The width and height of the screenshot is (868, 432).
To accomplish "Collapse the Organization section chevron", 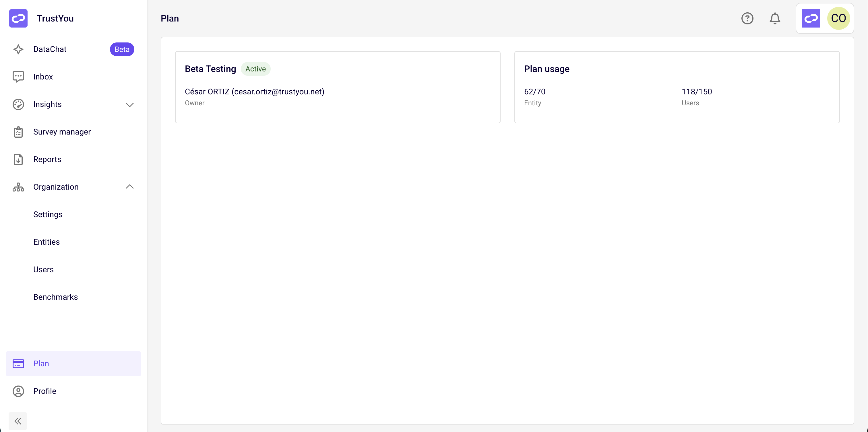I will click(130, 186).
